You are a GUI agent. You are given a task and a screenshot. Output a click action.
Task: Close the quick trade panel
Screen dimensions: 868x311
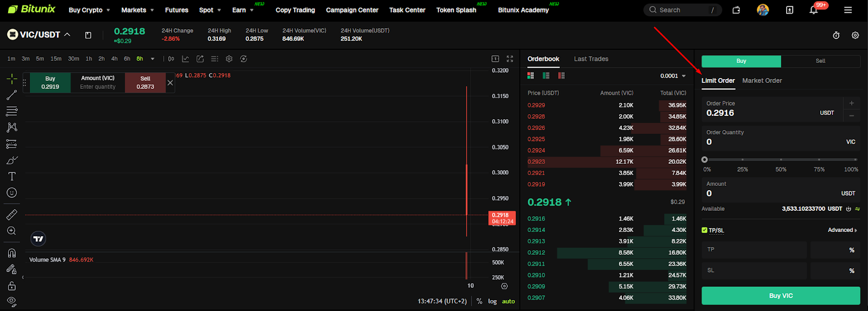170,83
